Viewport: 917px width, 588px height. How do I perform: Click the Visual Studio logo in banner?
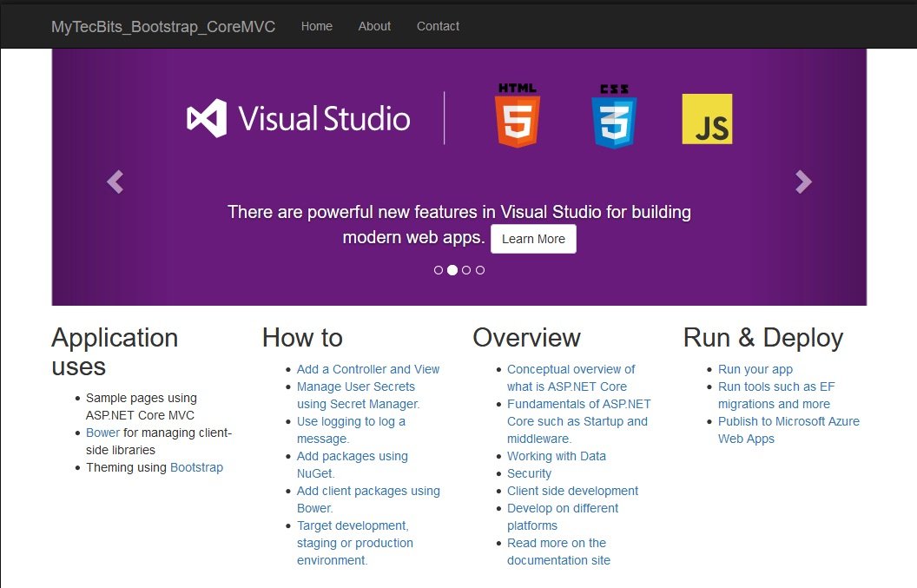[298, 118]
